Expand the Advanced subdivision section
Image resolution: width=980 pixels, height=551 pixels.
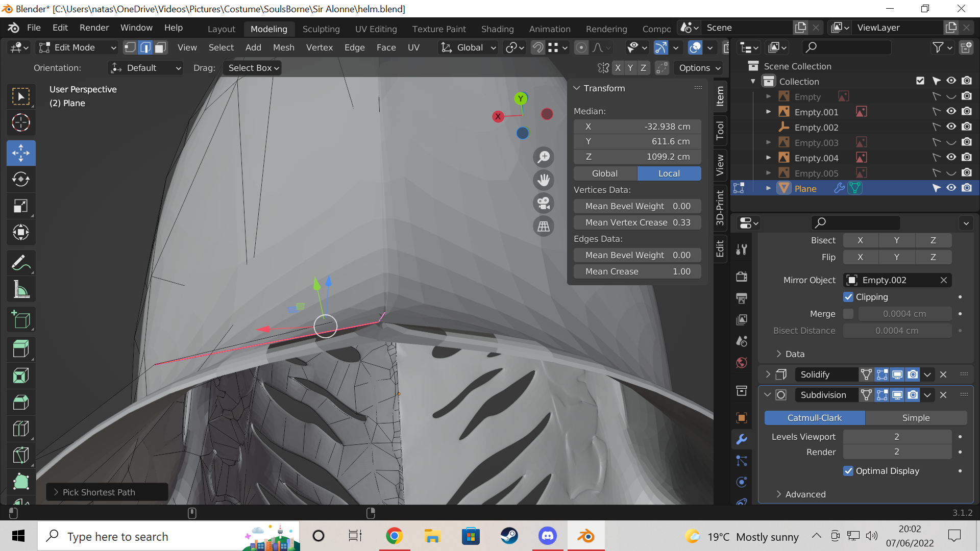pyautogui.click(x=804, y=494)
